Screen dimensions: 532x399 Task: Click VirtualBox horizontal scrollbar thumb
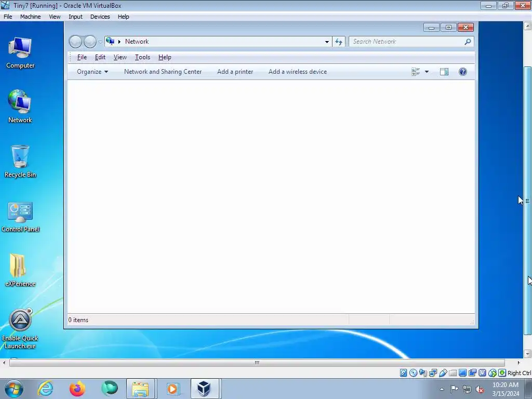point(257,362)
